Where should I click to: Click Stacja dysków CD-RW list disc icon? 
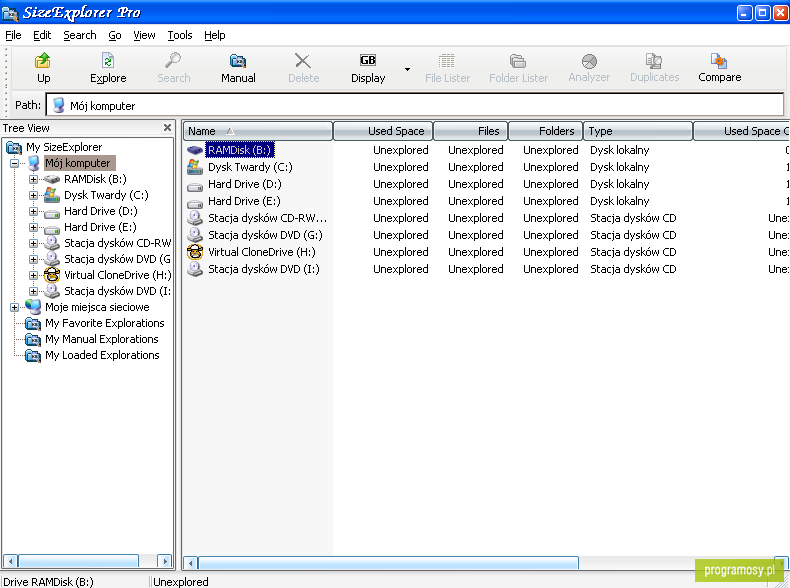(x=195, y=218)
